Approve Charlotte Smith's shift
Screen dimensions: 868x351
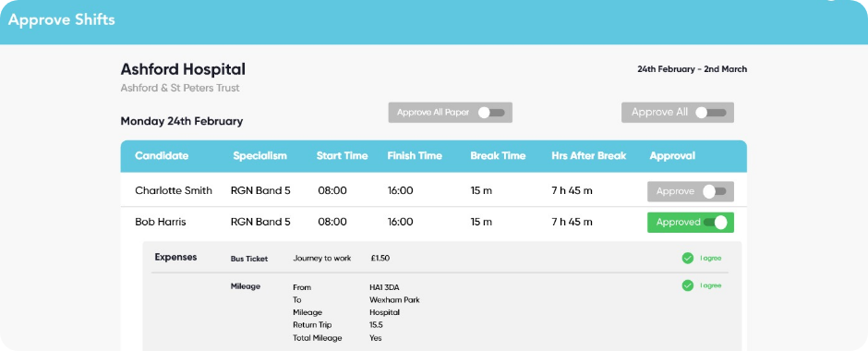click(x=715, y=191)
